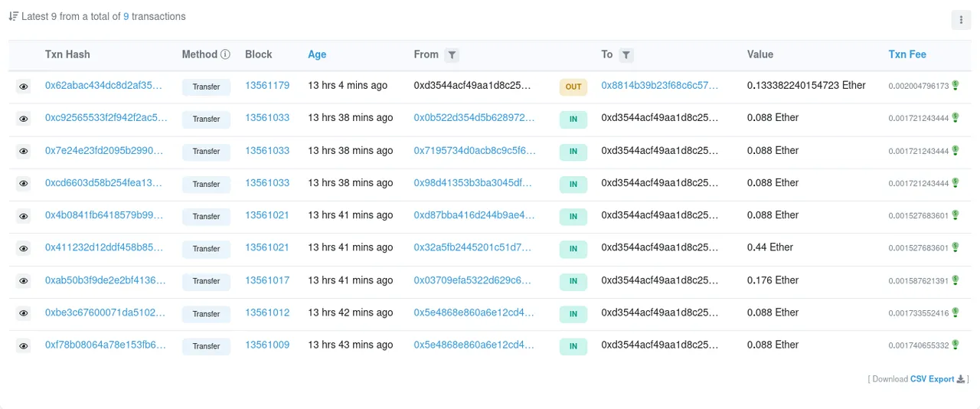The width and height of the screenshot is (980, 409).
Task: Click sort icon before 'Latest 9 from'
Action: pos(13,16)
